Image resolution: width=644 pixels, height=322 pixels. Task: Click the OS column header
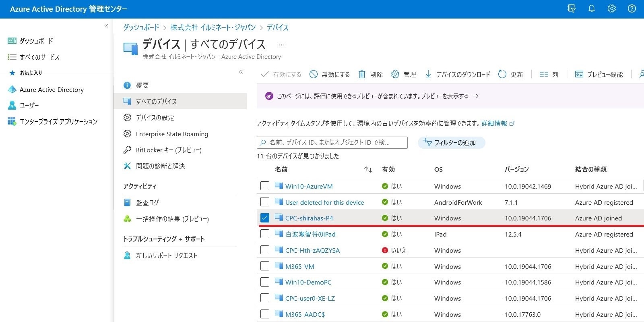(x=438, y=169)
